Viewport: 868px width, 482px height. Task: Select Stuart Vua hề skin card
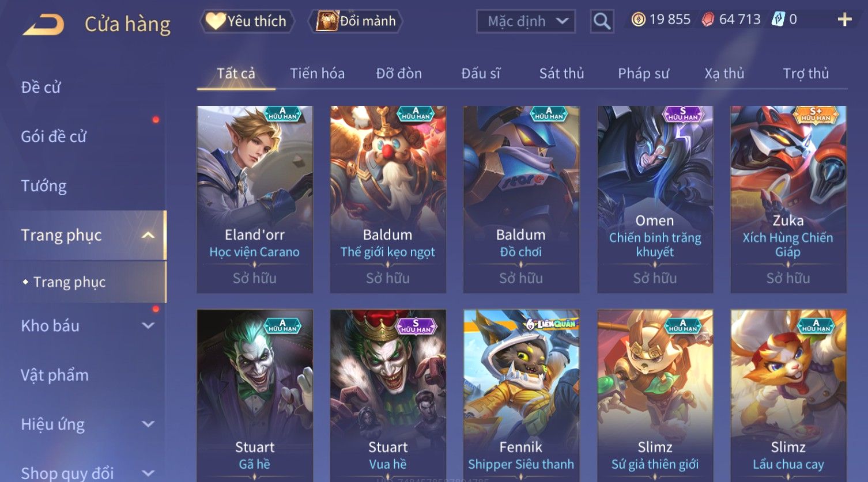388,396
